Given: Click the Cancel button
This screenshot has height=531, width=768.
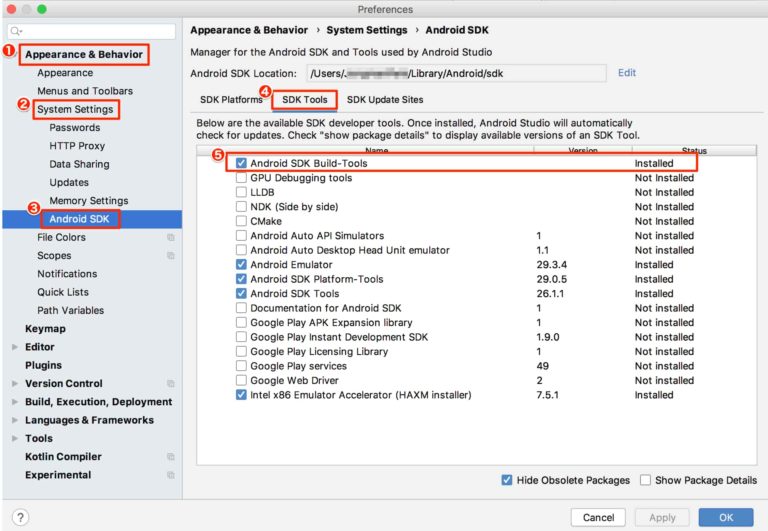Looking at the screenshot, I should [x=598, y=517].
